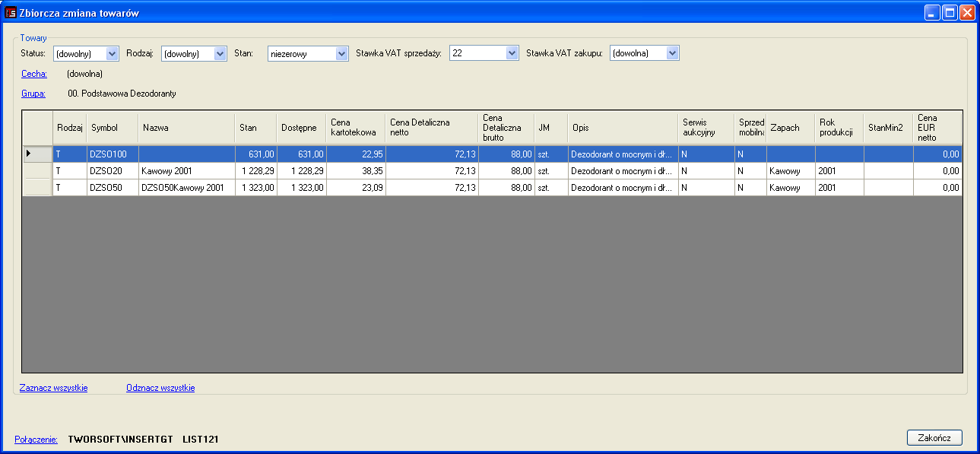Screen dimensions: 980x454
Task: Click the Cena kartotekowa column header
Action: pyautogui.click(x=356, y=128)
